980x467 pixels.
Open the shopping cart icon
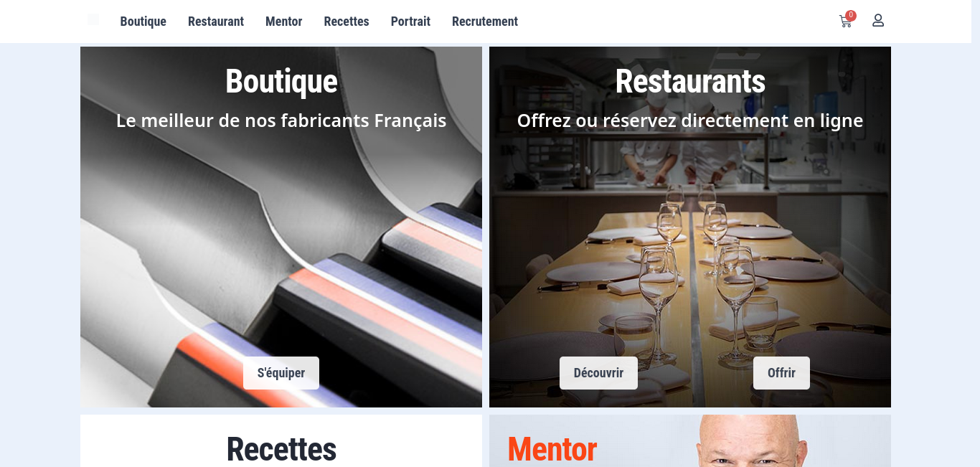845,22
